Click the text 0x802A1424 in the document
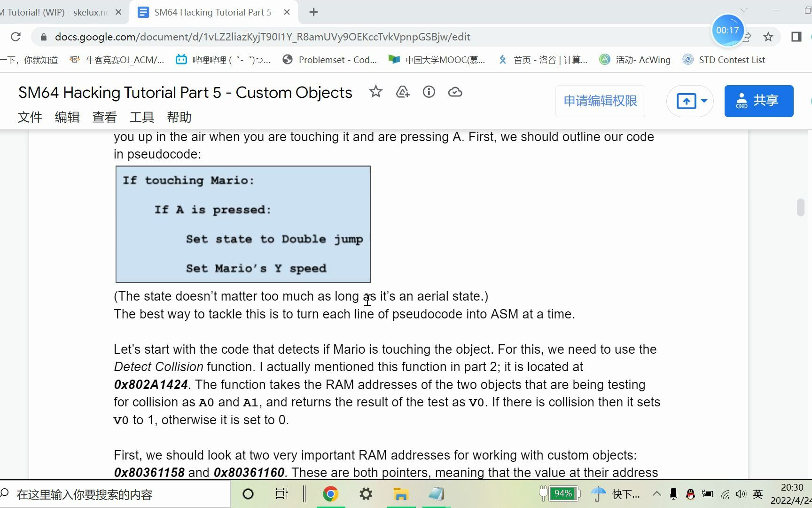The width and height of the screenshot is (812, 508). pyautogui.click(x=151, y=384)
